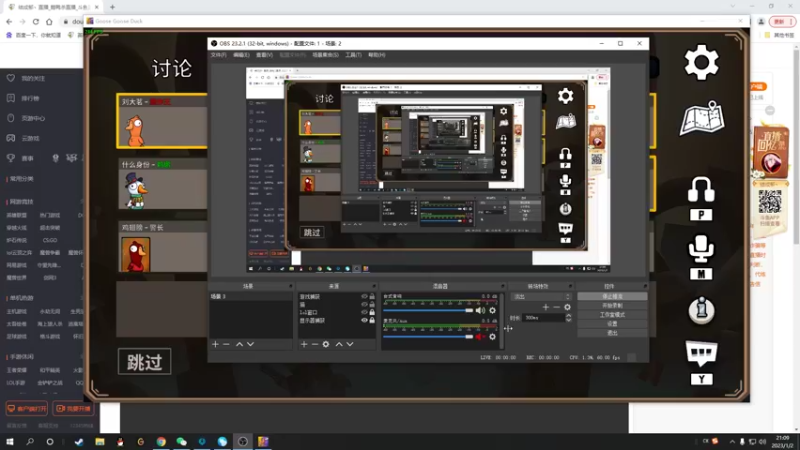
Task: Click the 退出 exit button in OBS Controls
Action: pos(612,333)
